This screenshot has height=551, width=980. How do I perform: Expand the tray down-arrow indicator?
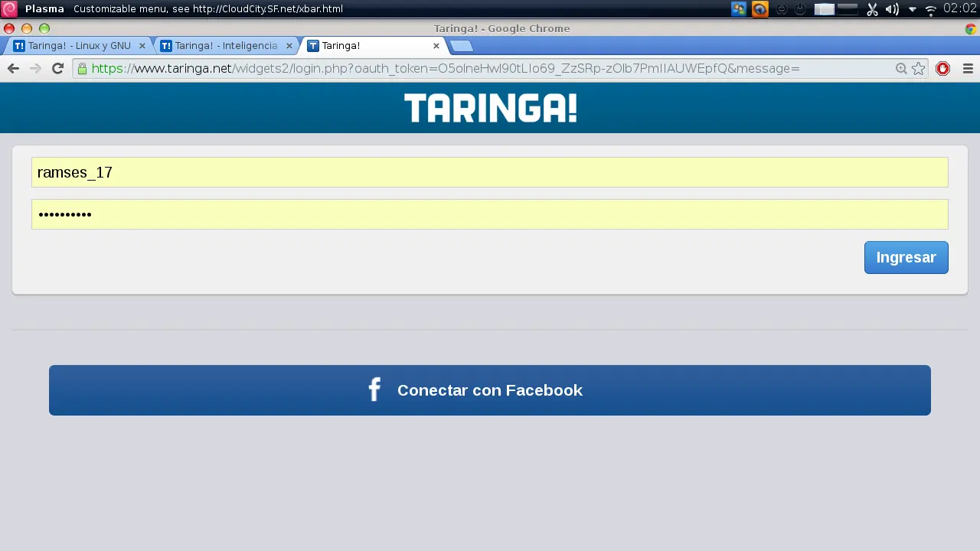(x=913, y=10)
